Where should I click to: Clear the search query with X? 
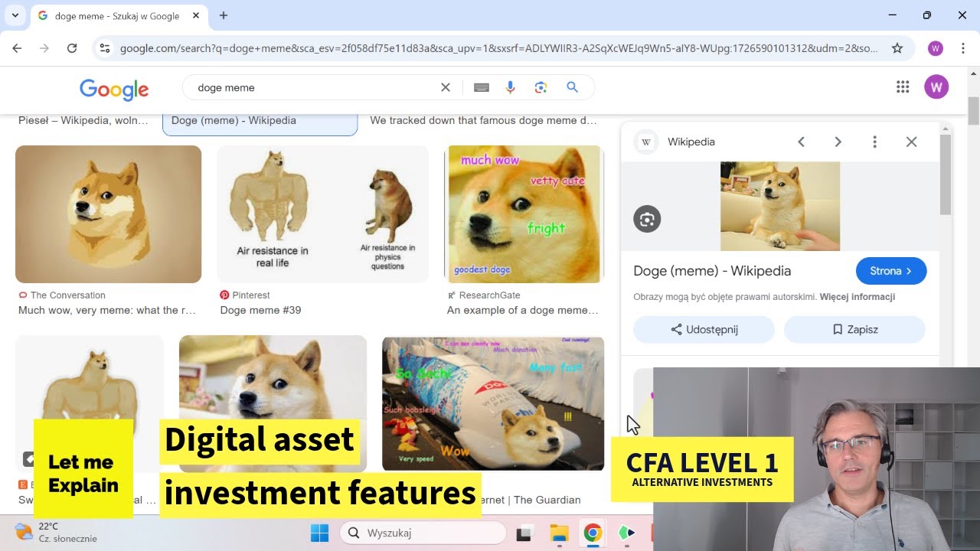point(445,87)
